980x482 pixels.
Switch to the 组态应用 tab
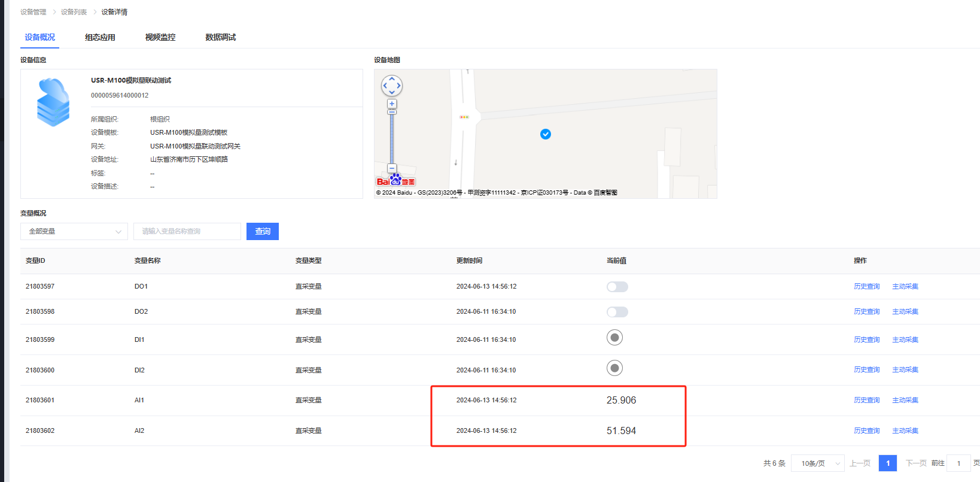100,37
